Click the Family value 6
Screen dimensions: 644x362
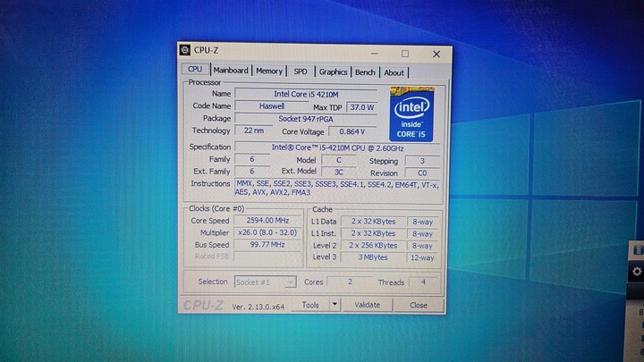[251, 159]
